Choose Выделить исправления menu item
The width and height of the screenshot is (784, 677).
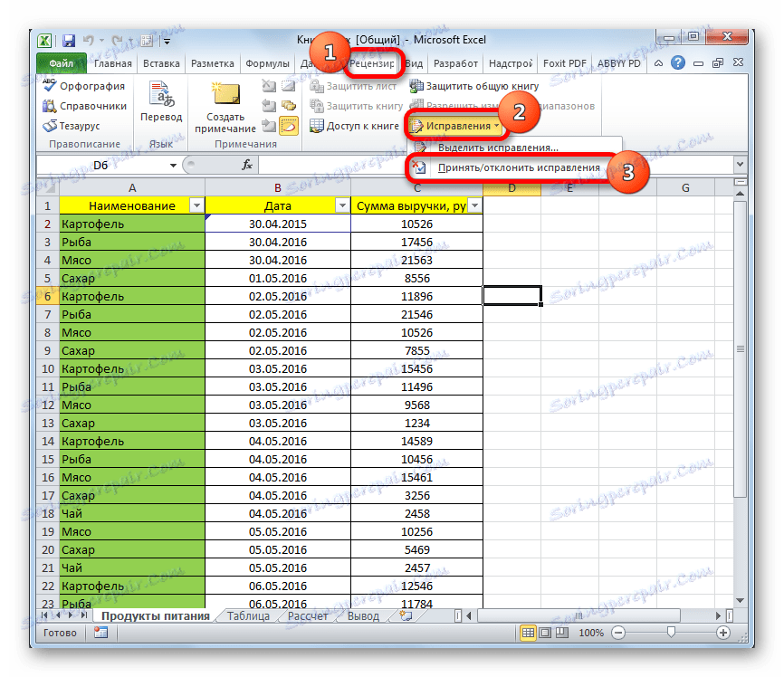pos(498,148)
